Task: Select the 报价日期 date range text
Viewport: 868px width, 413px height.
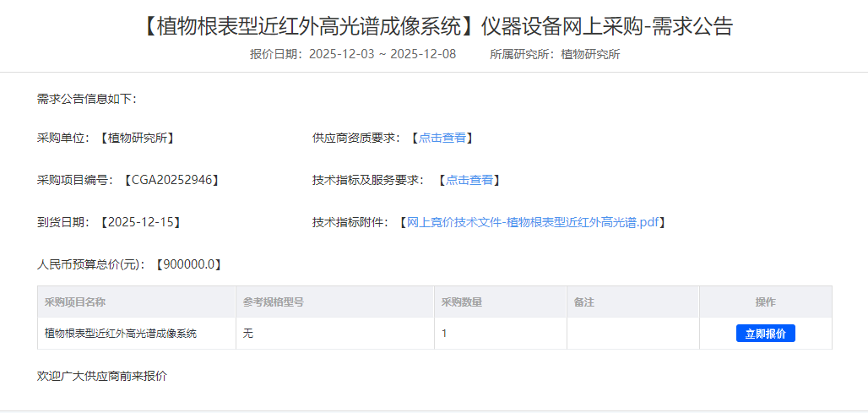Action: tap(382, 54)
